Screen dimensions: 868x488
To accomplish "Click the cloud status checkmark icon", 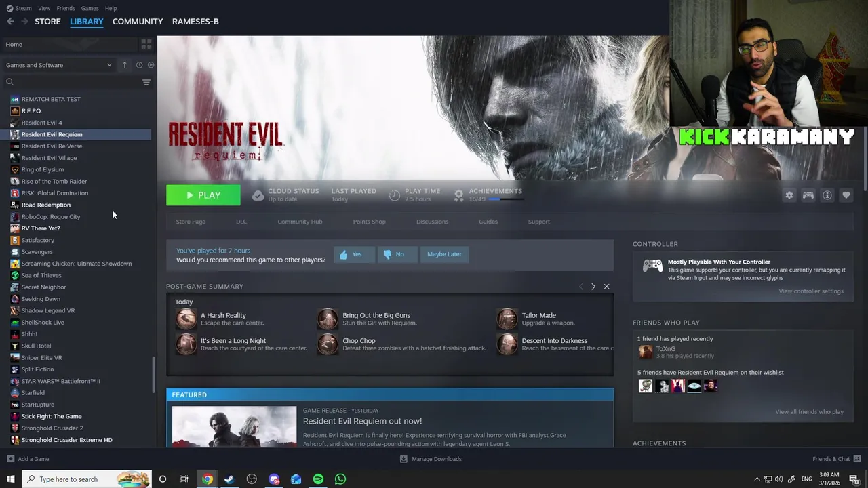I will pos(258,195).
